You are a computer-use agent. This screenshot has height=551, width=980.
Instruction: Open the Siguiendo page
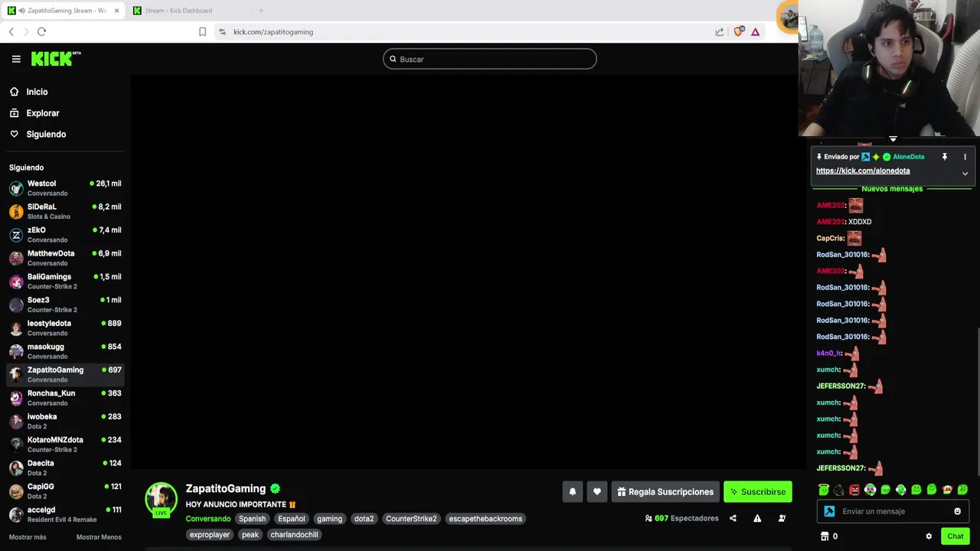coord(46,134)
